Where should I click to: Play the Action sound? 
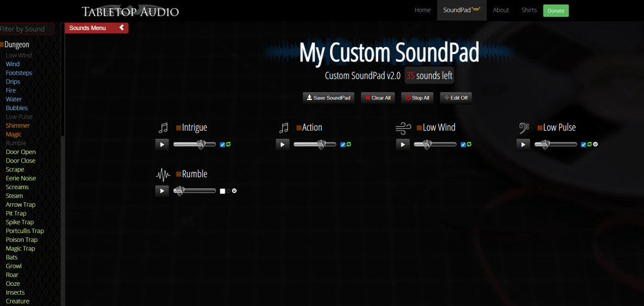tap(282, 145)
